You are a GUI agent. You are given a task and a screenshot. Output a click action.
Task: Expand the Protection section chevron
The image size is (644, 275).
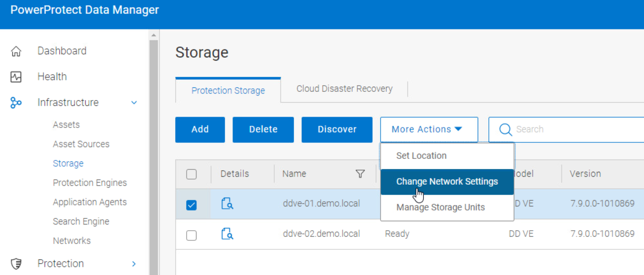click(x=134, y=264)
